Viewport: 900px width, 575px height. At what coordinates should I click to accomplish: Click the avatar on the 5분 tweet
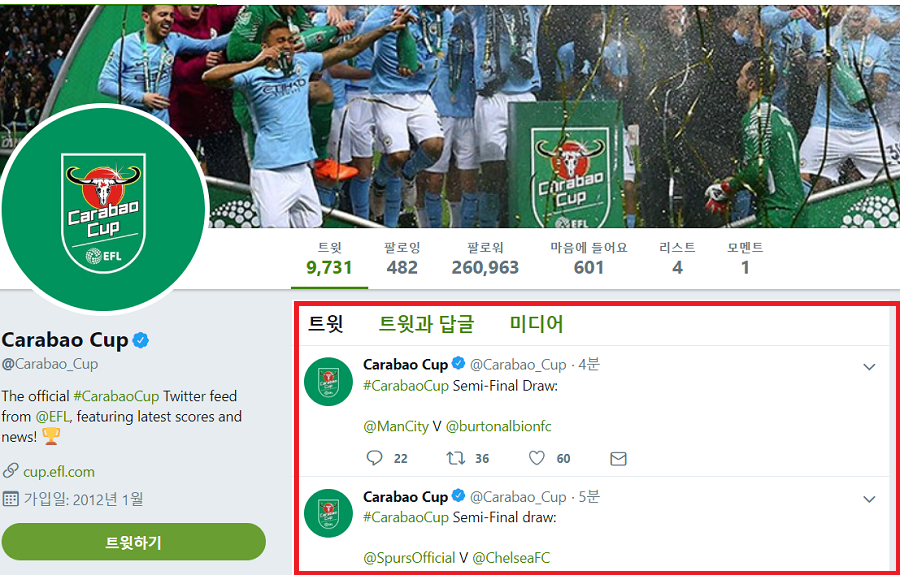(328, 513)
